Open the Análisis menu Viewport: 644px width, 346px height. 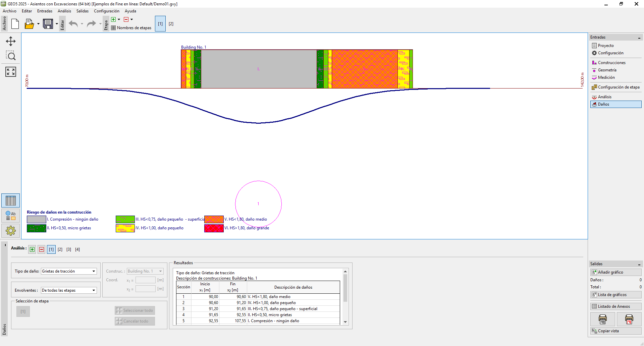[x=64, y=11]
